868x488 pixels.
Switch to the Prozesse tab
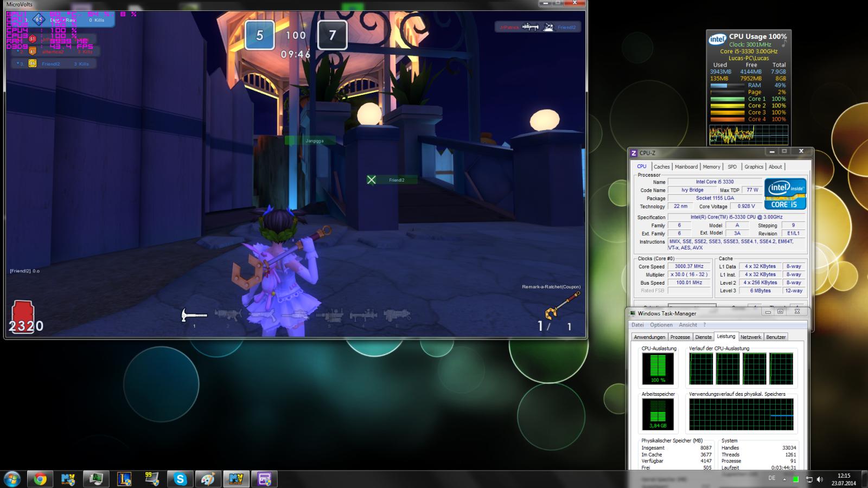coord(680,337)
